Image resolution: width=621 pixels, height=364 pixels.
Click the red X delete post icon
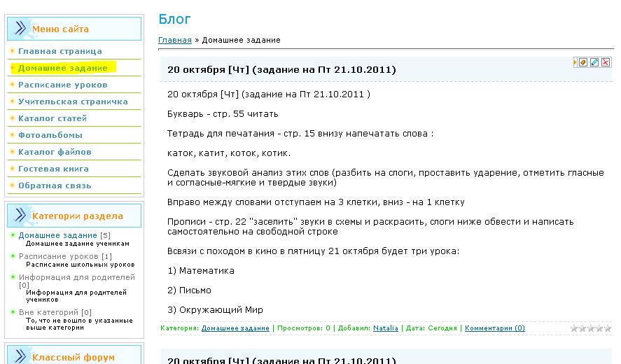pos(606,62)
